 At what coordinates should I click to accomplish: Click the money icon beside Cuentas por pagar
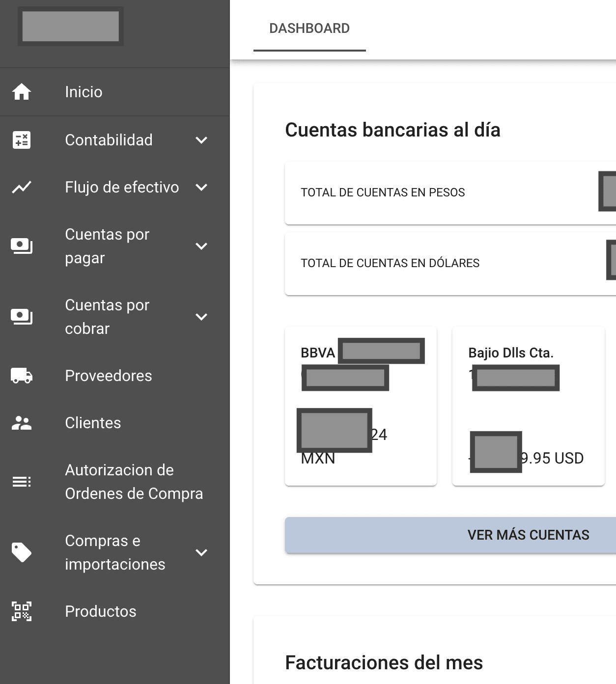(x=22, y=246)
